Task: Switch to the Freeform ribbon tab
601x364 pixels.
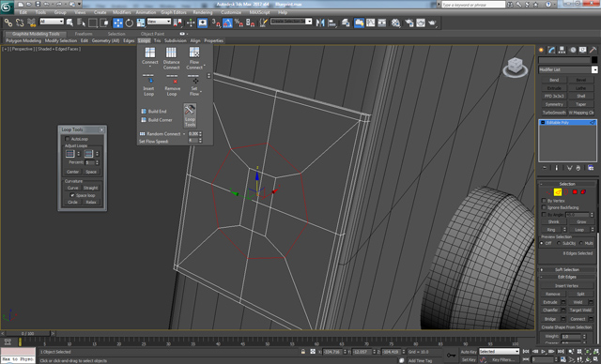Action: pos(84,34)
